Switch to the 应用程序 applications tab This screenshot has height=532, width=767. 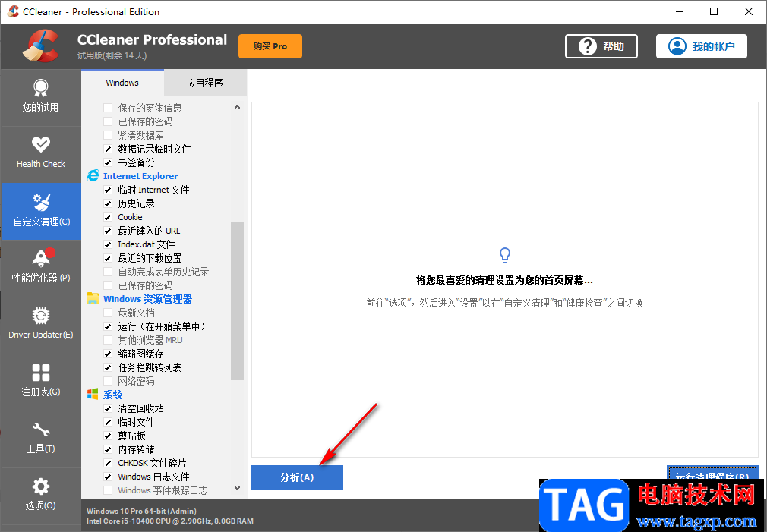coord(205,83)
